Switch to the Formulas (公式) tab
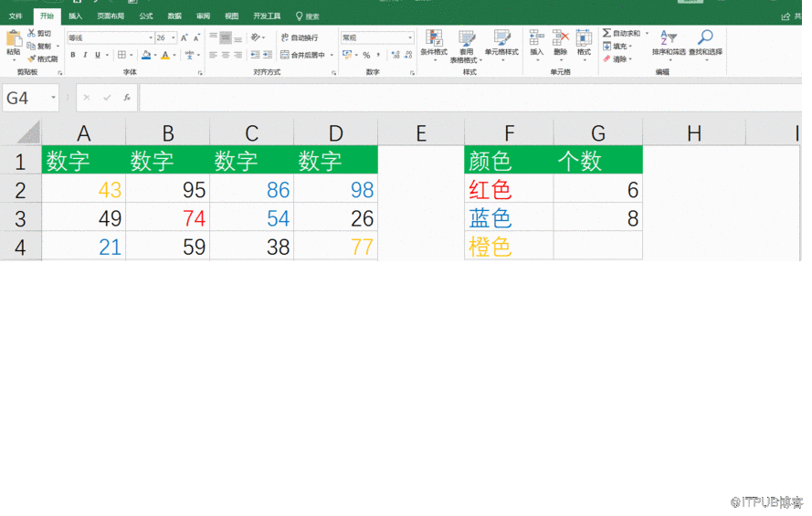Viewport: 812px width, 516px height. click(x=146, y=16)
